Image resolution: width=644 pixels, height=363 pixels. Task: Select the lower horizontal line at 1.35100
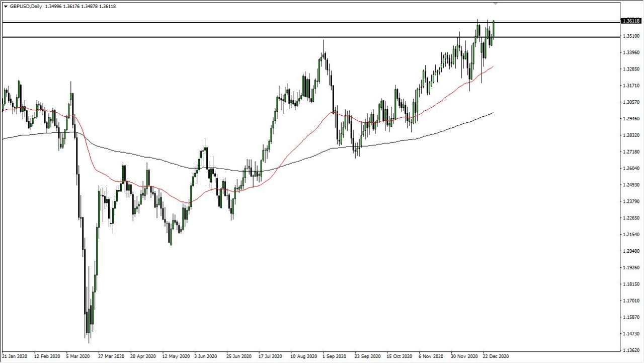(x=311, y=37)
